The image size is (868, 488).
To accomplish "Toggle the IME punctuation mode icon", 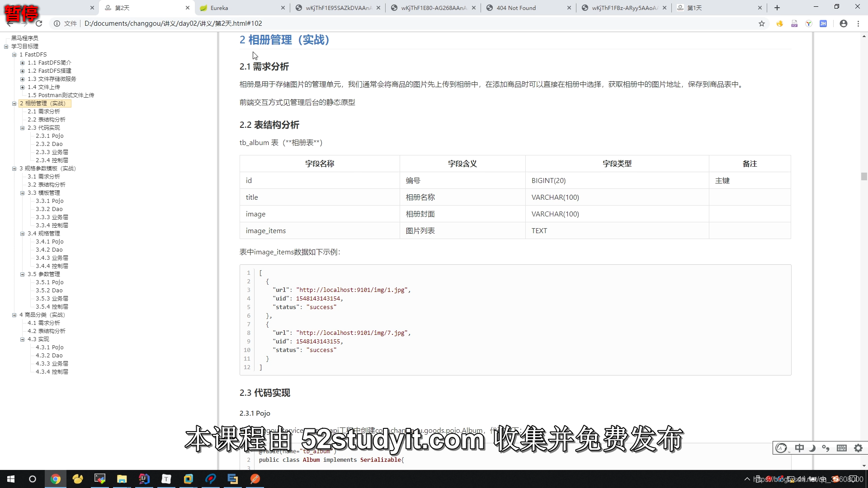I will tap(826, 448).
